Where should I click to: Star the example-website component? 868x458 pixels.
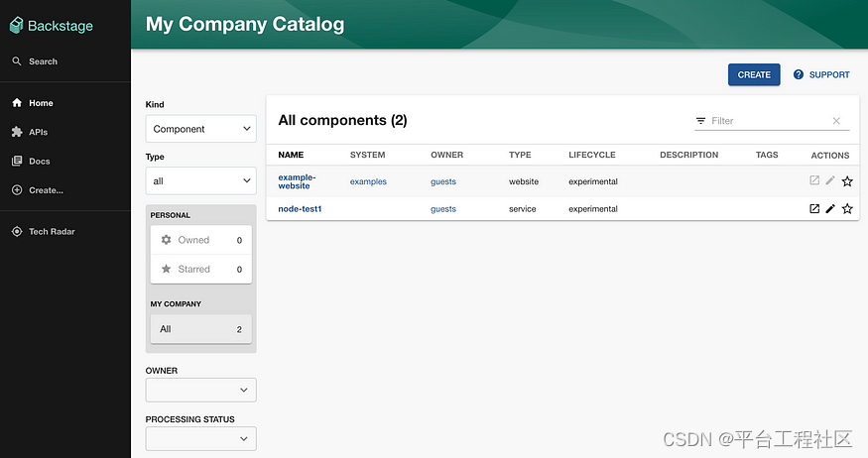847,181
